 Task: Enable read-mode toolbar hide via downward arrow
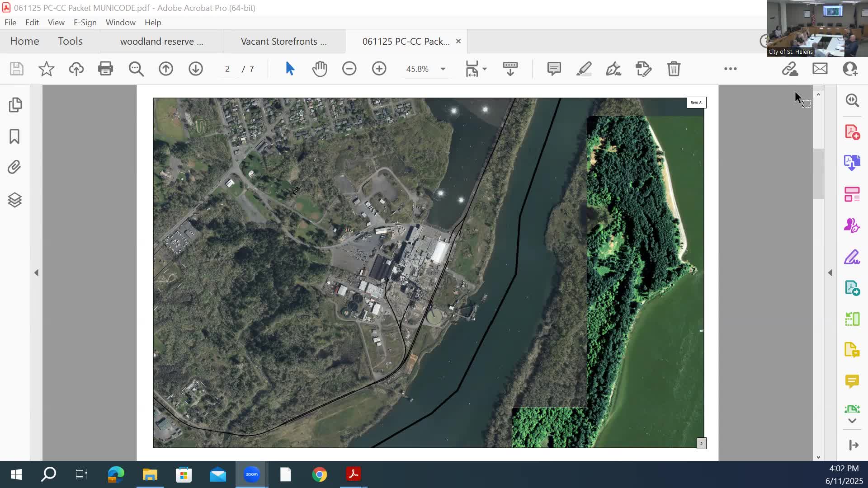pyautogui.click(x=509, y=69)
